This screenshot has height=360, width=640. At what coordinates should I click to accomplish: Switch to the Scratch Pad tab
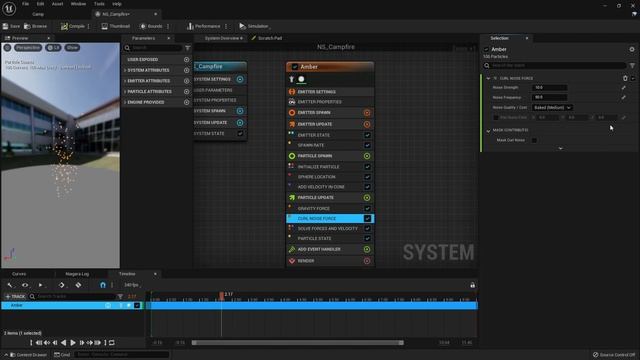267,38
